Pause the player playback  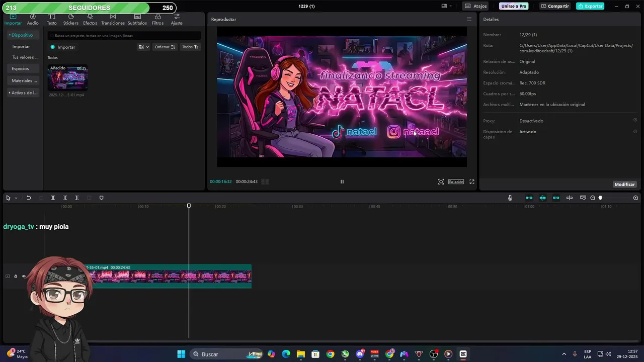pos(342,182)
